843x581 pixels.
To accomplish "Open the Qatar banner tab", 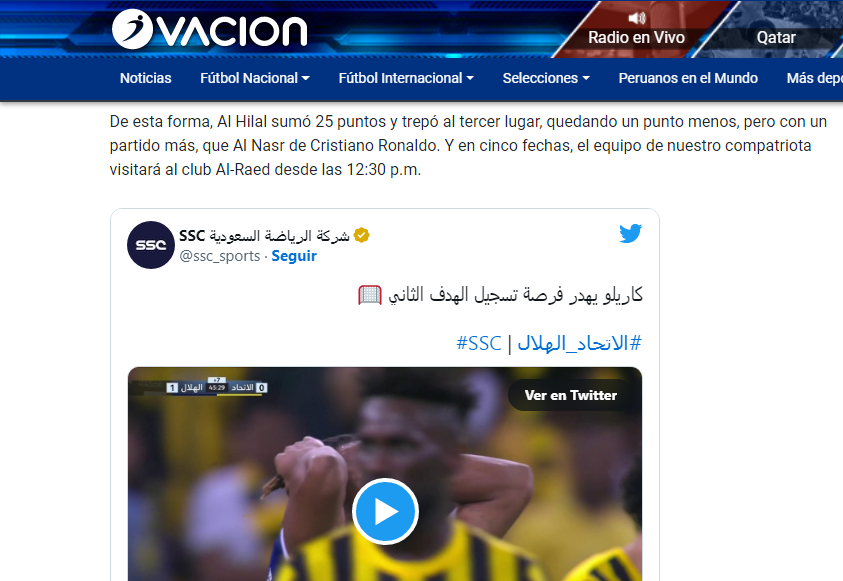I will click(776, 37).
